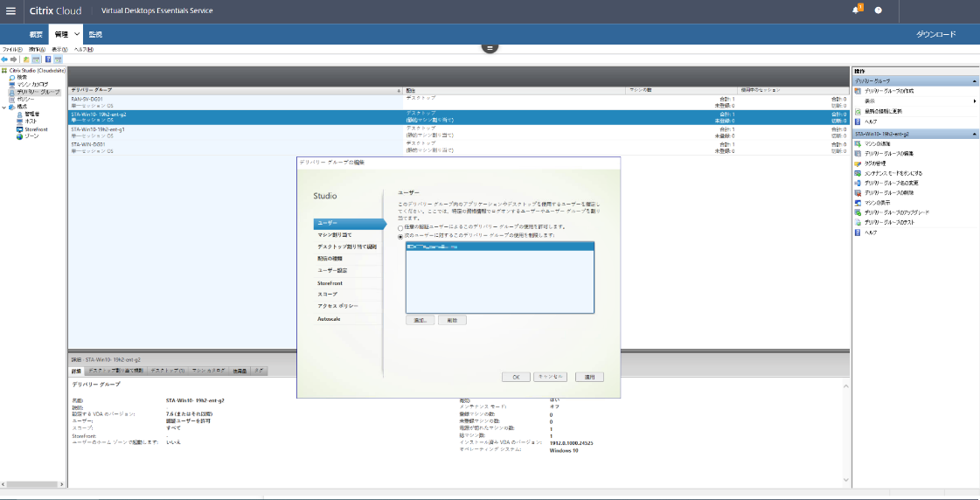Screen dimensions: 980x500
Task: Sort by デリバリーグループ column header
Action: coord(236,91)
